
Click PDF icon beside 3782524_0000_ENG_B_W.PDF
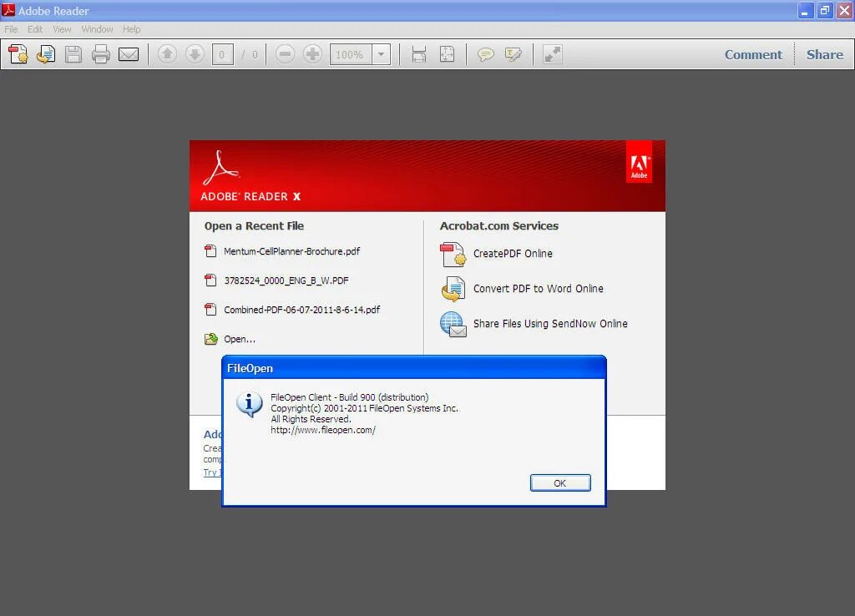tap(210, 280)
